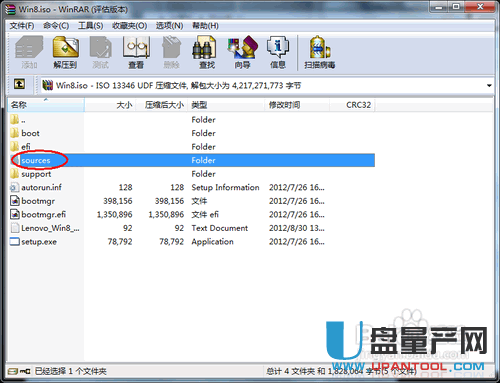Select the efi folder icon
The width and height of the screenshot is (500, 383).
[15, 147]
